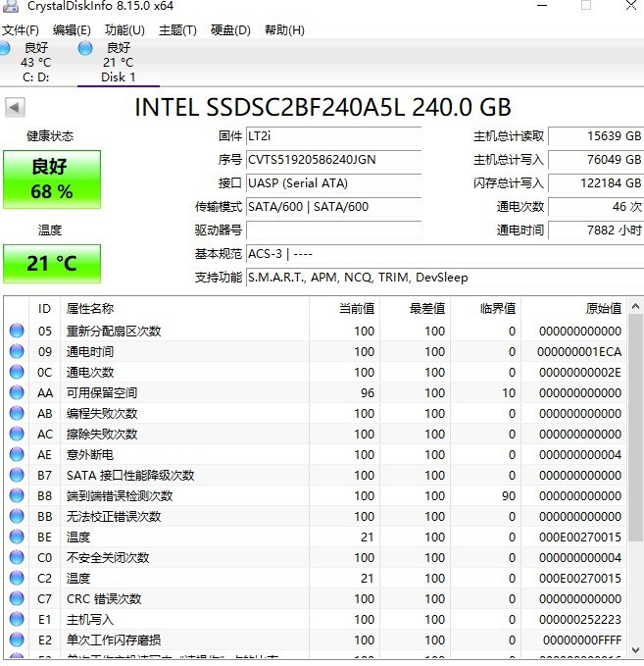Open the 硬盘(D) menu
644x666 pixels.
230,30
